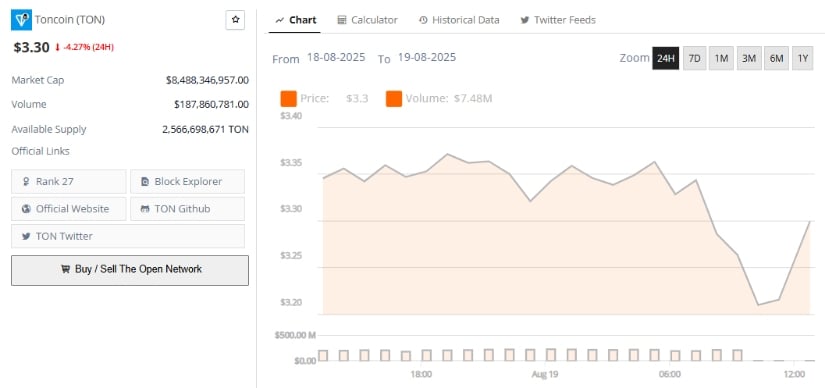Click Buy / Sell The Open Network button
This screenshot has height=388, width=825.
pos(130,270)
